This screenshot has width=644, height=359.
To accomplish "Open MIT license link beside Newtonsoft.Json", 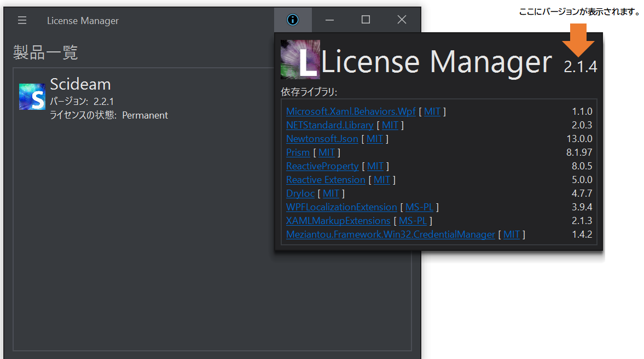I will [375, 139].
